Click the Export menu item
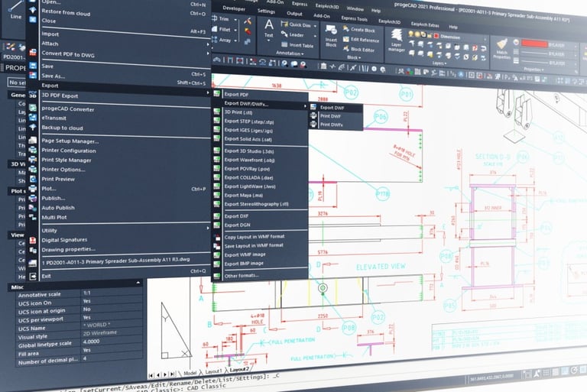587x392 pixels. pos(50,86)
